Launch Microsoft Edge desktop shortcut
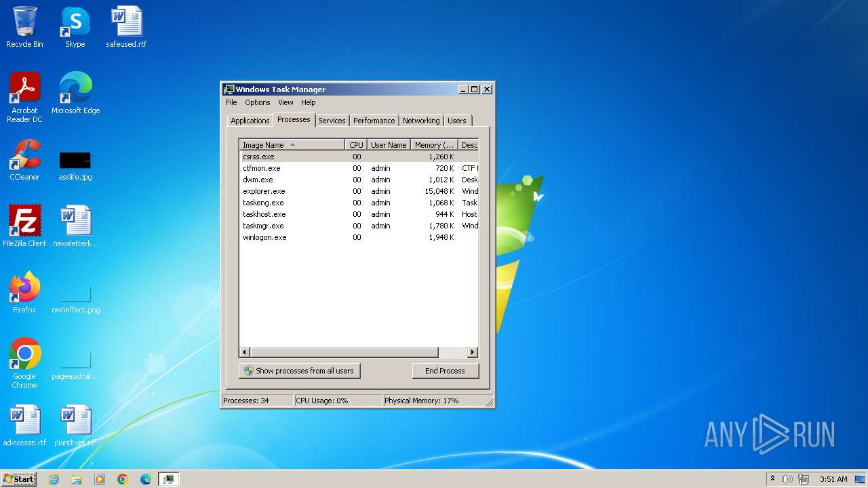The width and height of the screenshot is (868, 488). click(x=75, y=94)
